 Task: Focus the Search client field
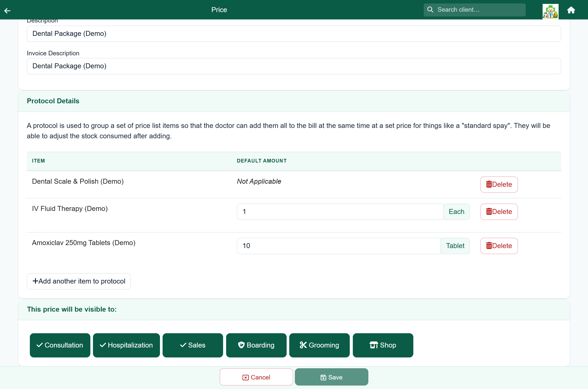474,10
